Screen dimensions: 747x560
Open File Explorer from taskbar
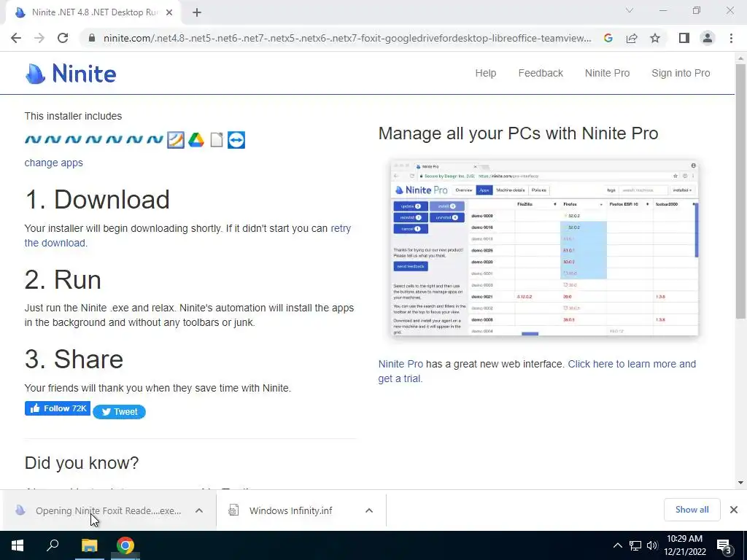pos(89,545)
